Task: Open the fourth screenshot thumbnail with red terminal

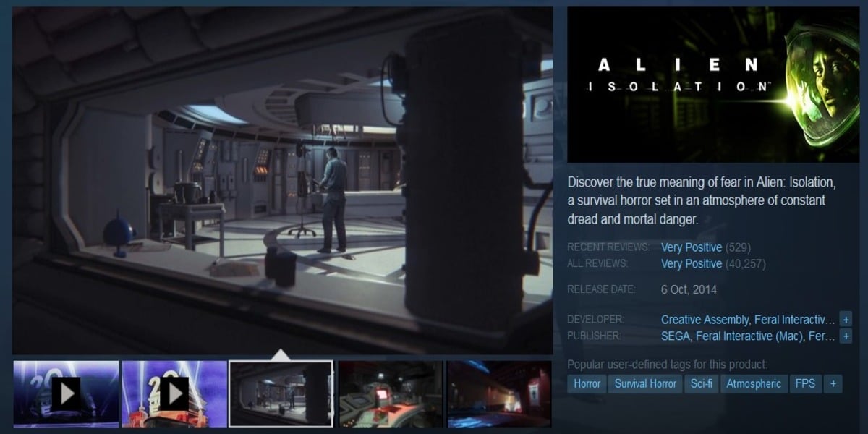Action: 391,393
